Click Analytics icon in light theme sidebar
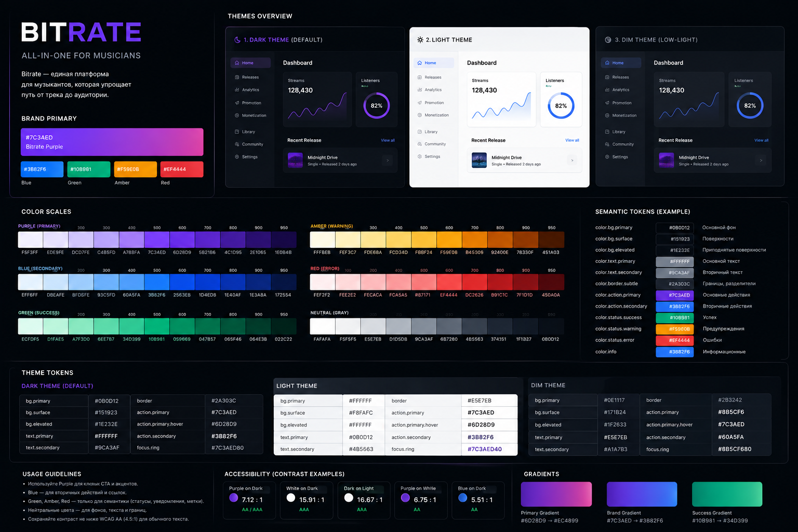Viewport: 798px width, 532px height. (x=420, y=89)
